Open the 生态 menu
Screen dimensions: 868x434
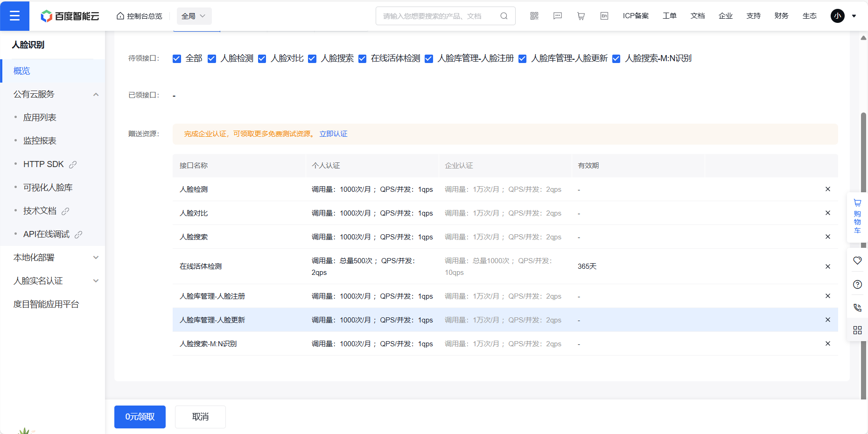810,16
